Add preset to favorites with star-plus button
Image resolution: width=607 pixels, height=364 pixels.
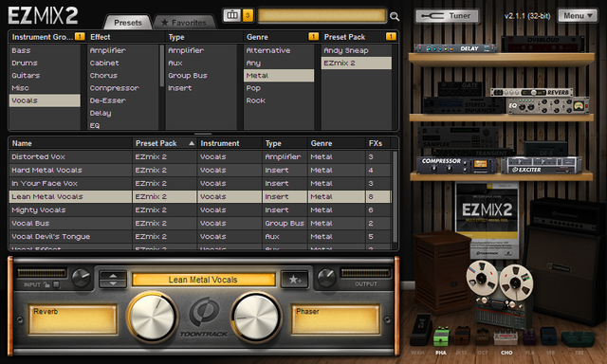(295, 280)
